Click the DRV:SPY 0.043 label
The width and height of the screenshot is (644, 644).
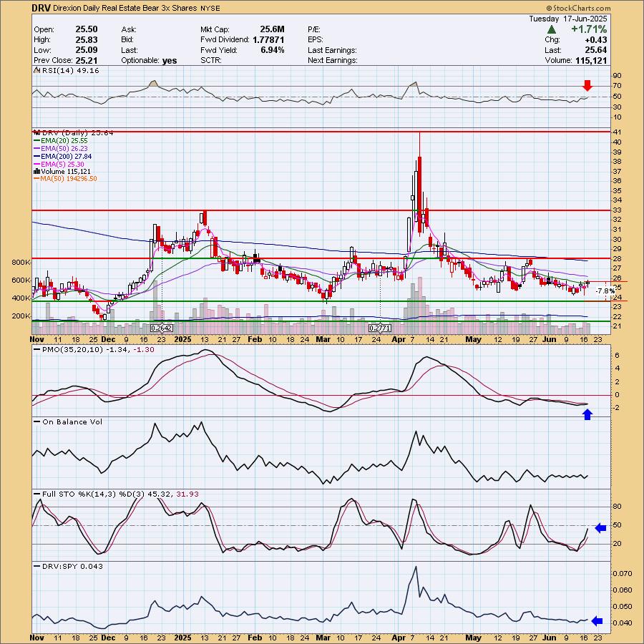pos(73,567)
